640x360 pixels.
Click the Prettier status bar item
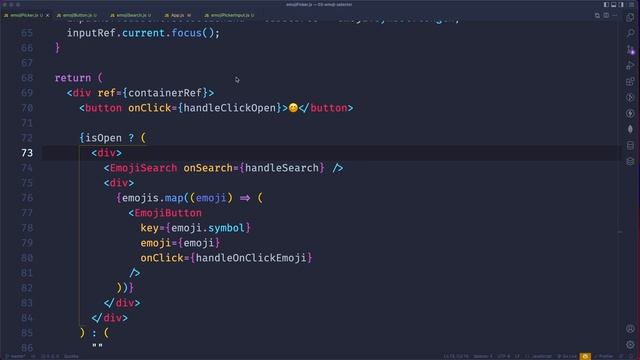[605, 356]
